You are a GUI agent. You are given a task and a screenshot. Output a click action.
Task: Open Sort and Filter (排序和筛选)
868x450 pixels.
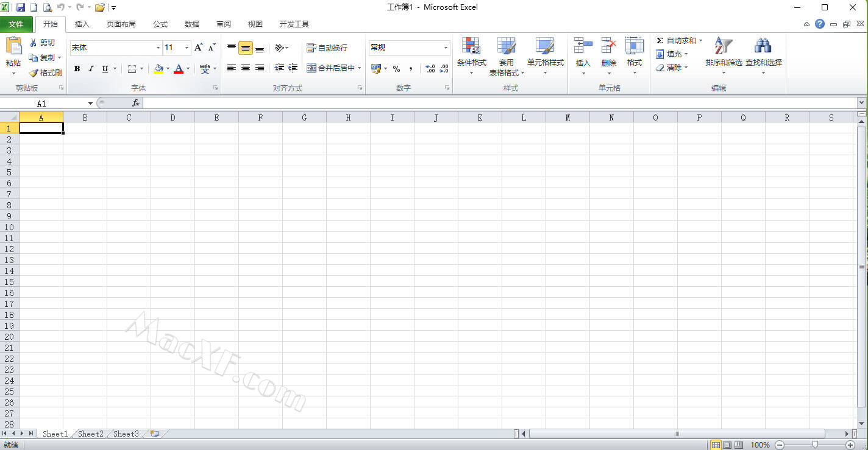tap(724, 56)
